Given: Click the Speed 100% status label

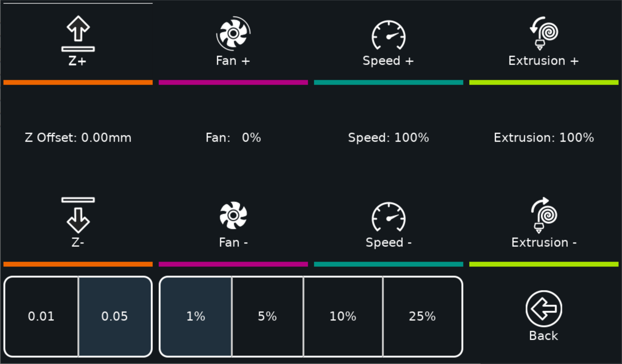Looking at the screenshot, I should [389, 138].
